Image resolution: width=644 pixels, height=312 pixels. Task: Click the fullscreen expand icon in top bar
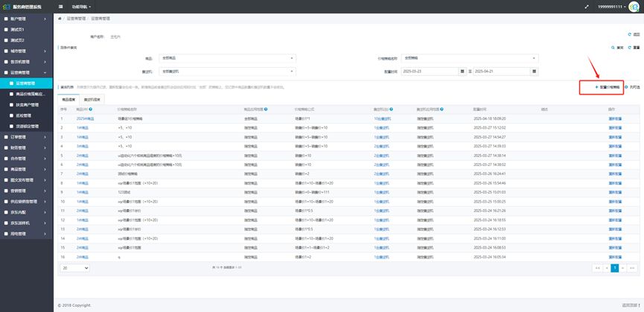point(587,7)
